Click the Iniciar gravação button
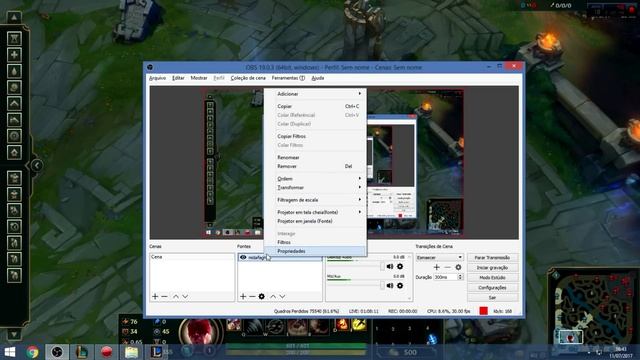 click(492, 268)
